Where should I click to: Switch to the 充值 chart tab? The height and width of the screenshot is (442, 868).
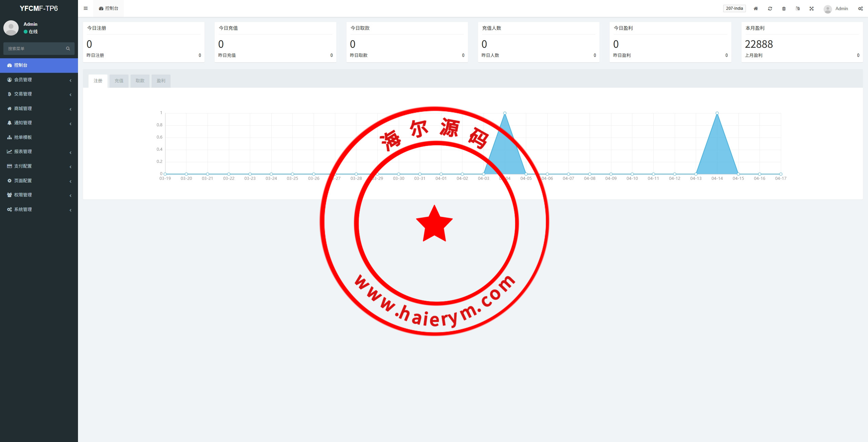tap(119, 81)
